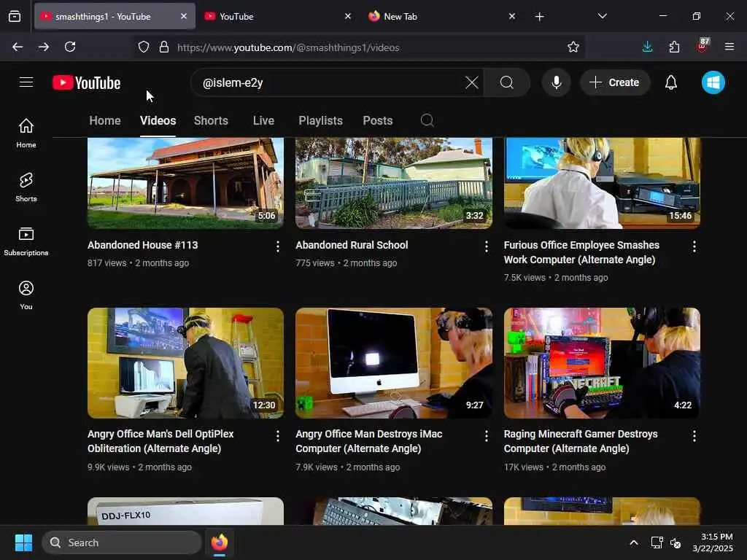Open options for Dell OptiPlex Obliteration video
The height and width of the screenshot is (560, 747).
pyautogui.click(x=278, y=436)
